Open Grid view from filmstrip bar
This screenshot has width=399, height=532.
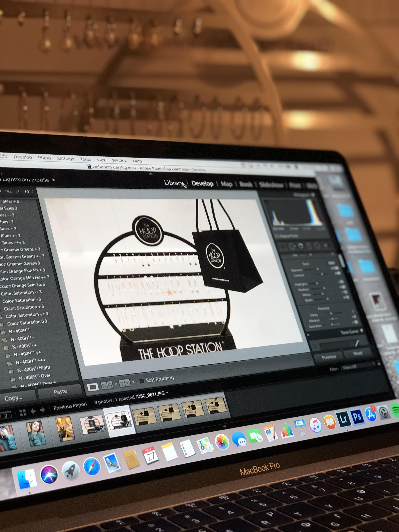click(23, 412)
